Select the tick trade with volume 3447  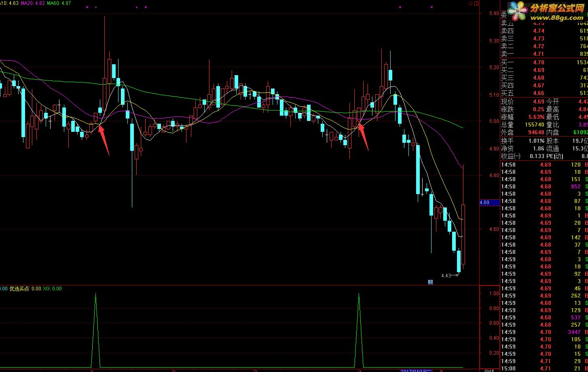[x=544, y=332]
